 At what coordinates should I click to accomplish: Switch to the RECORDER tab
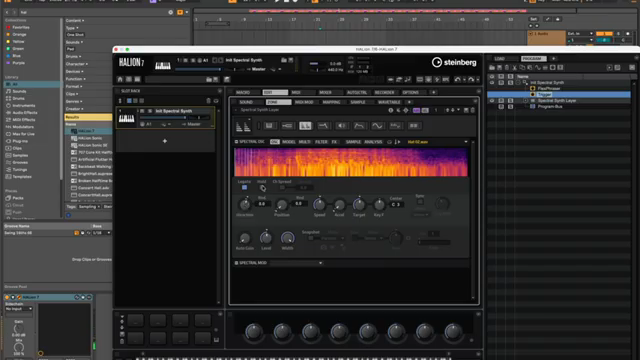[384, 92]
